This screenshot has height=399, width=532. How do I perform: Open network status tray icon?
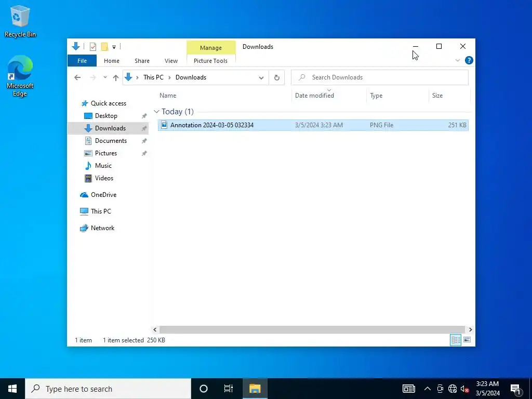tap(453, 389)
